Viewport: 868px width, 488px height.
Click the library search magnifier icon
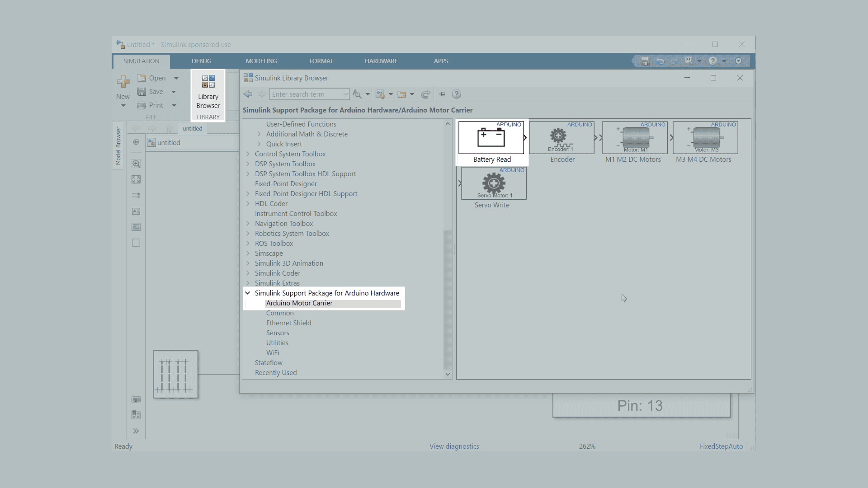point(357,94)
